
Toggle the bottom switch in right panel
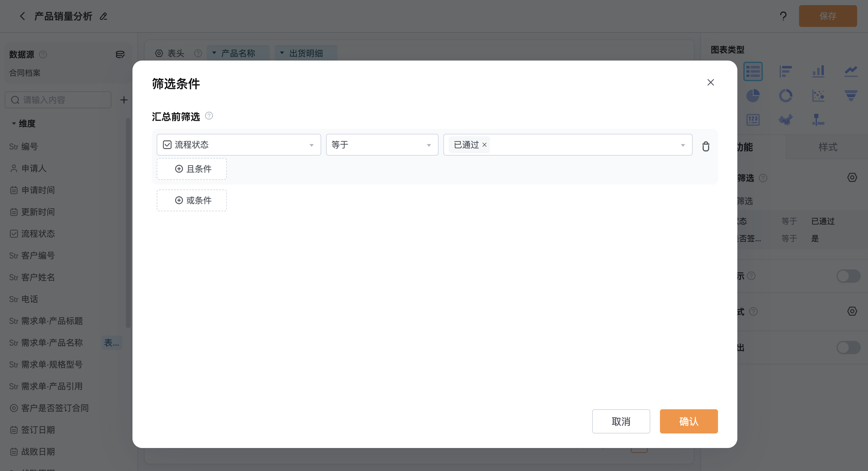(848, 347)
